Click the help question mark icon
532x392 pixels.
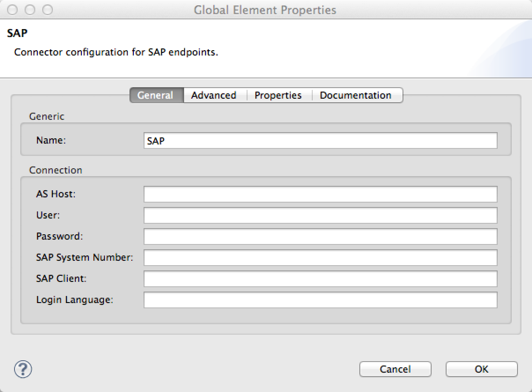(22, 370)
